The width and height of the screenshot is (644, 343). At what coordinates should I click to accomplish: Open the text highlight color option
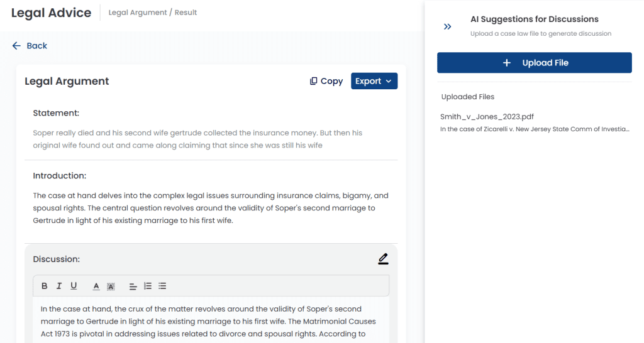coord(111,286)
